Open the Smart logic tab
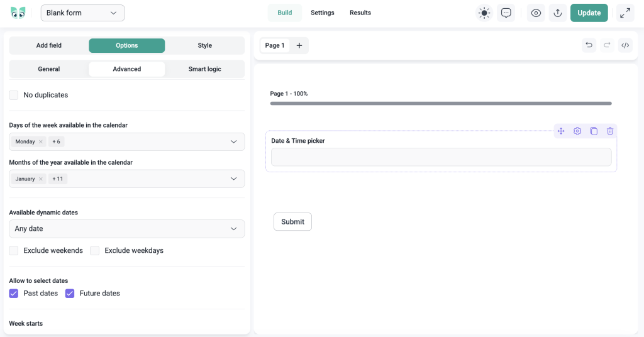 coord(204,69)
